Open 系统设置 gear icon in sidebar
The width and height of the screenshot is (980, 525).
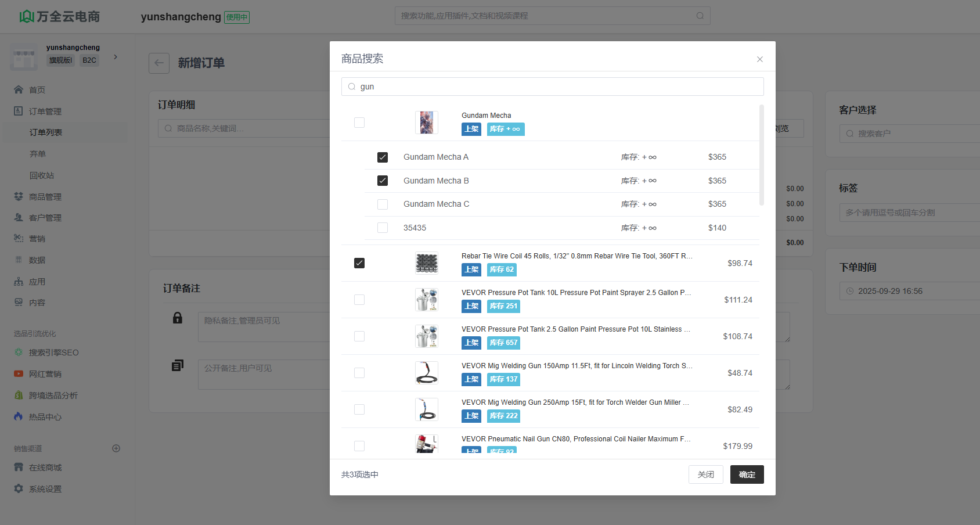point(19,489)
